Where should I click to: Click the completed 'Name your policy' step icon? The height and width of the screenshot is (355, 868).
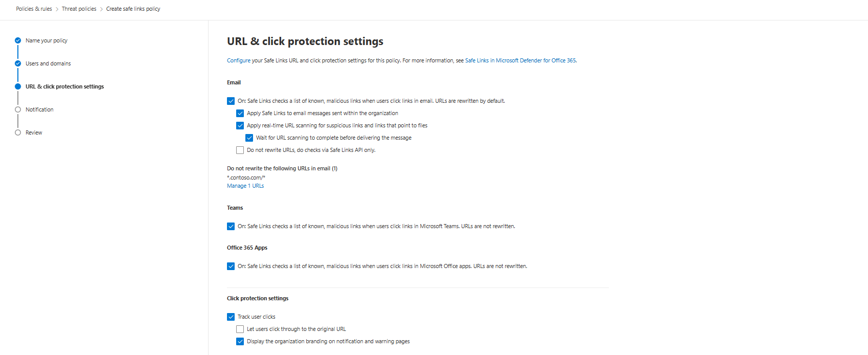(x=18, y=40)
